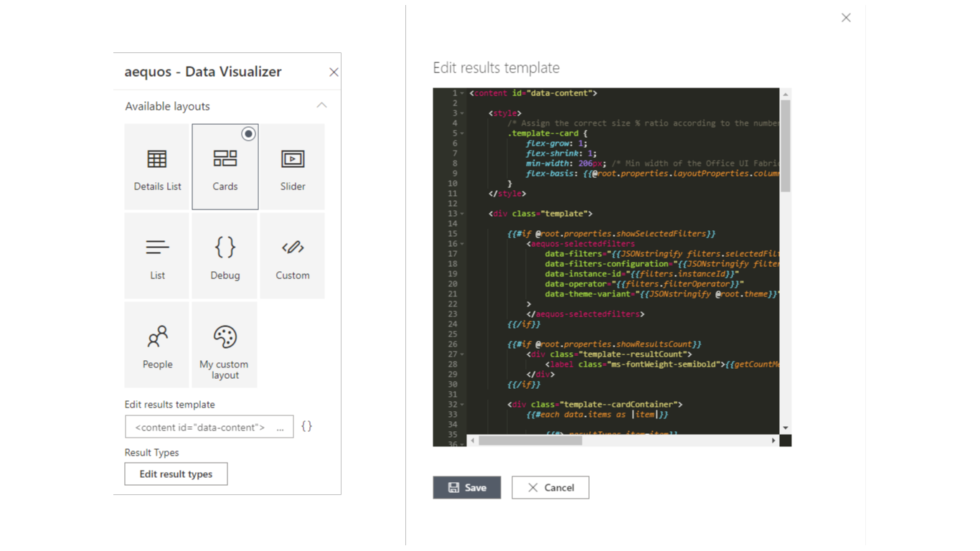Fold the div template block at line 13
Screen dimensions: 980x551
[x=462, y=214]
